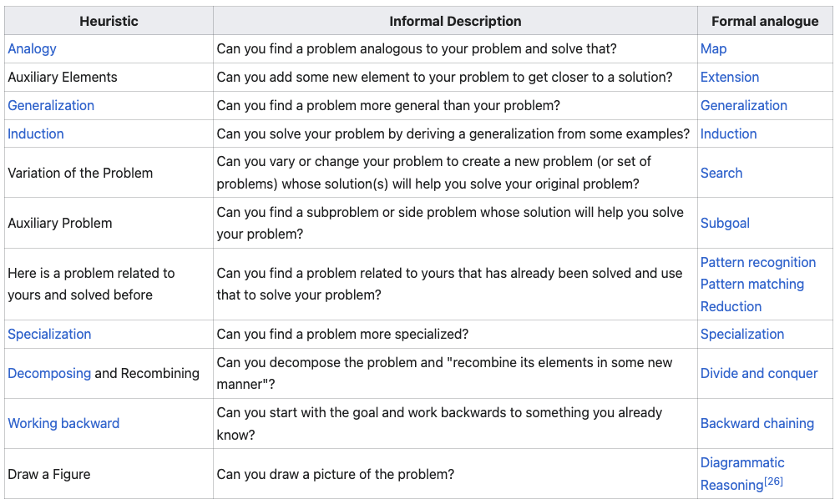Click the Decomposing link

pos(49,373)
